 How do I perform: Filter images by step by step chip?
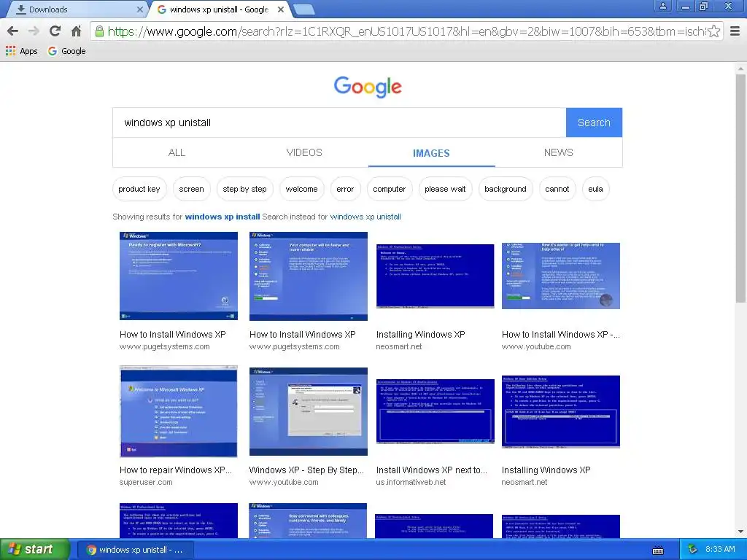[245, 189]
